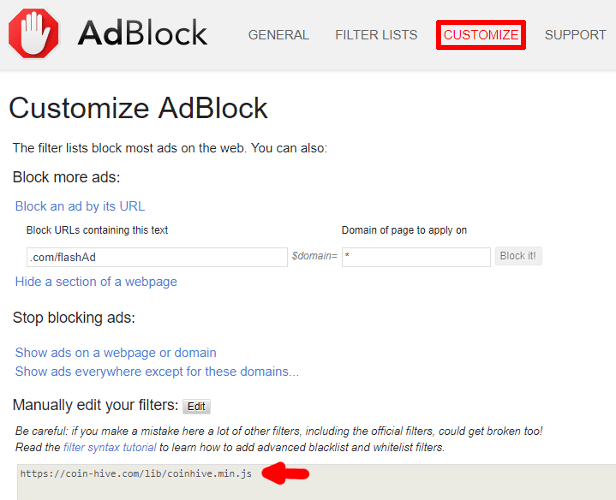Click the AdBlock wordmark in header
The width and height of the screenshot is (616, 500).
(x=142, y=33)
